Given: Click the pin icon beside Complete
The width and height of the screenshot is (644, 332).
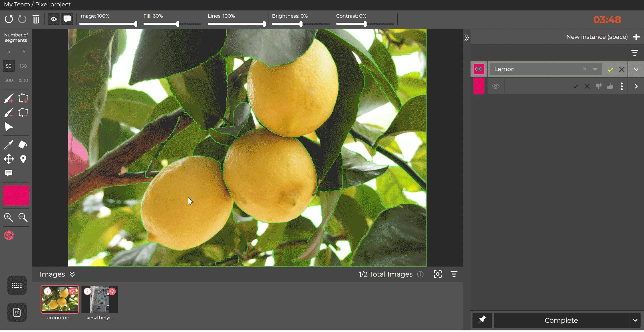Looking at the screenshot, I should point(482,320).
